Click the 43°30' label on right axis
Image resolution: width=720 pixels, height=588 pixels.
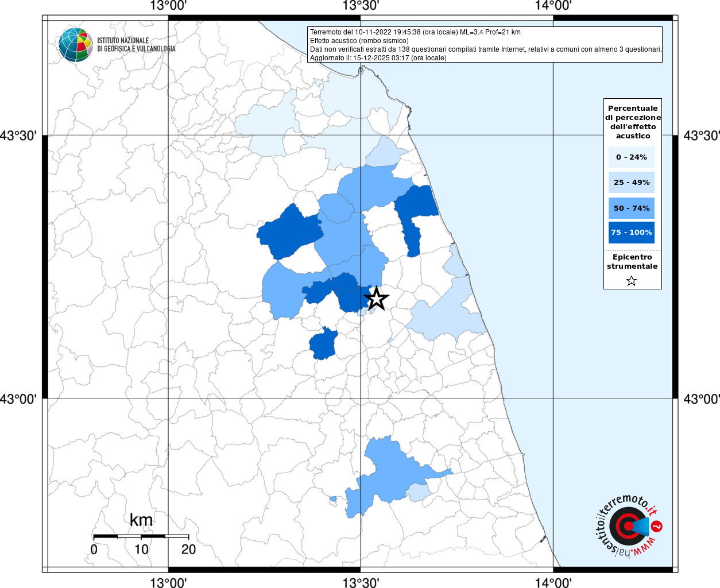[x=700, y=136]
